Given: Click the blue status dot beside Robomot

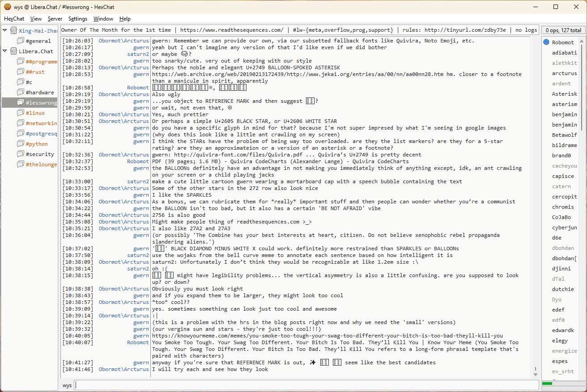Looking at the screenshot, I should (x=546, y=42).
